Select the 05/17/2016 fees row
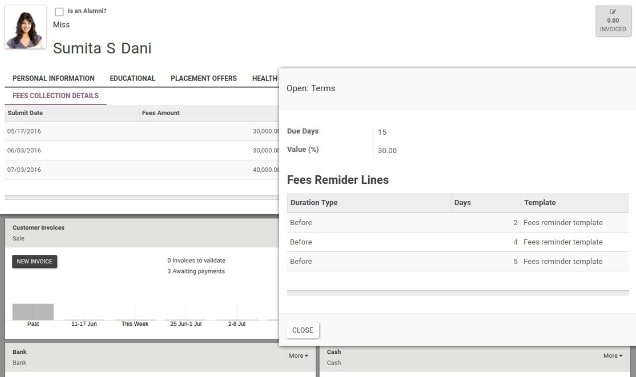 click(x=142, y=131)
